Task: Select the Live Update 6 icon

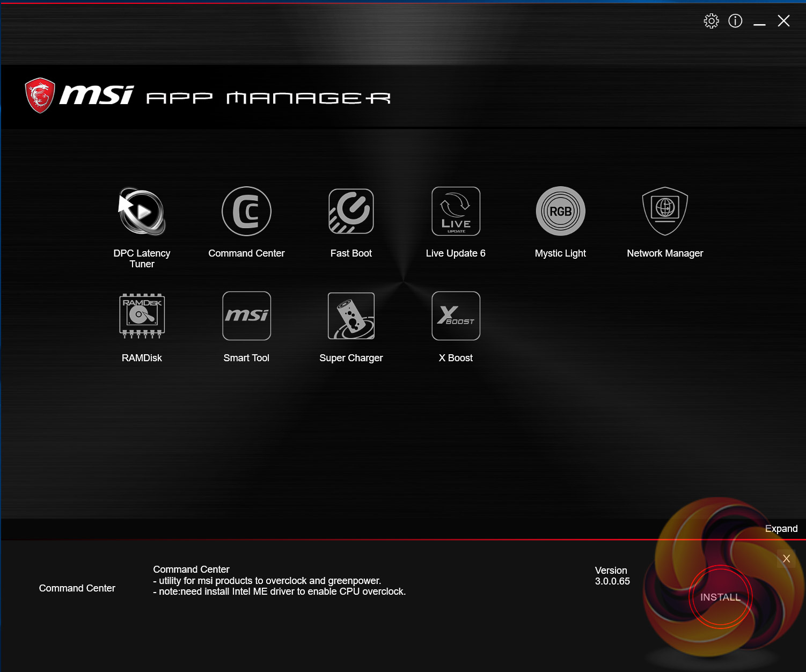Action: [x=456, y=211]
